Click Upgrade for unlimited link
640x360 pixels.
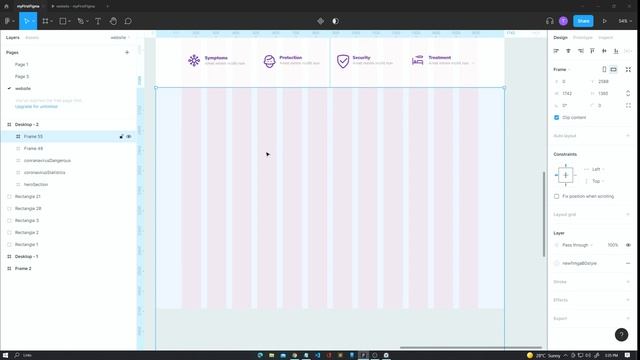tap(36, 107)
